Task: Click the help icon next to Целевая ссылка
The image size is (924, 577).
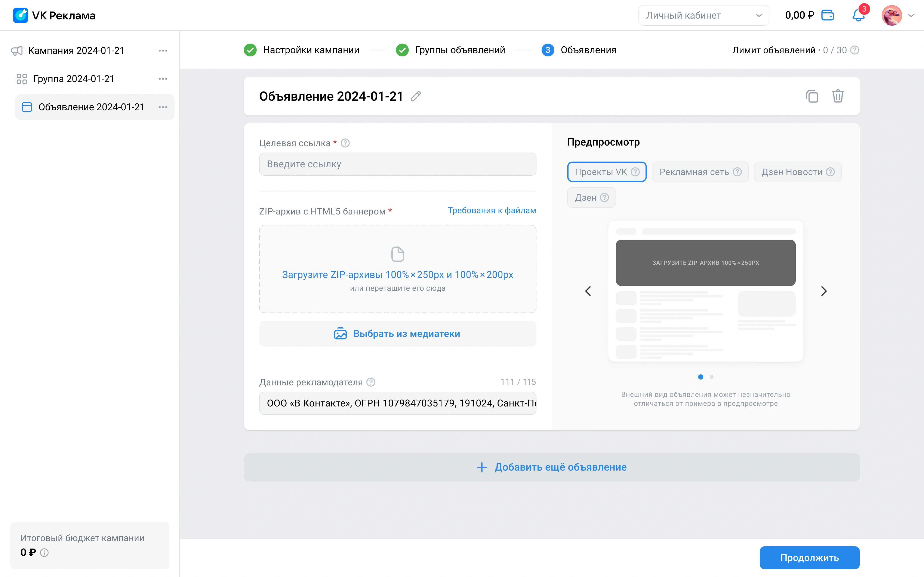Action: (345, 143)
